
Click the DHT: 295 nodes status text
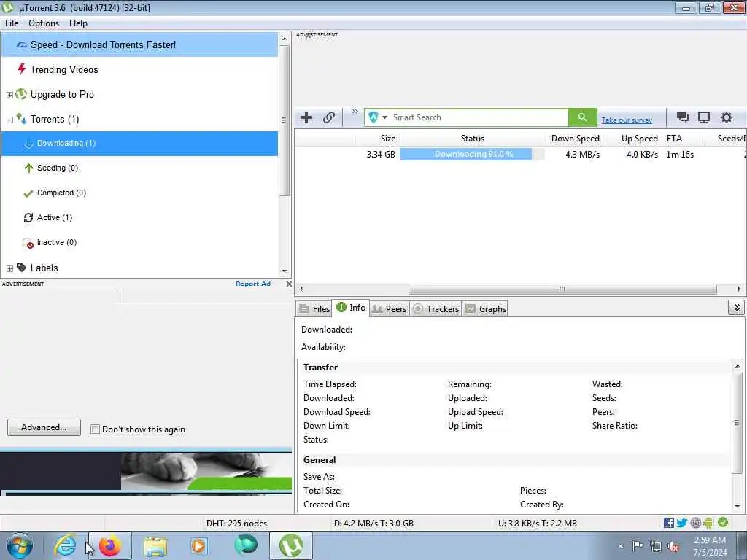tap(237, 524)
